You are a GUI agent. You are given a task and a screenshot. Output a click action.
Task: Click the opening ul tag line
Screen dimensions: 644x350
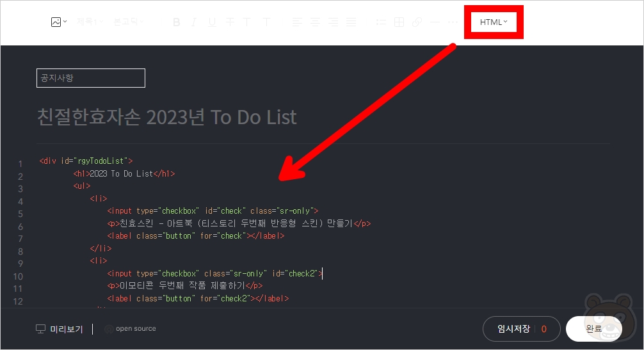tap(82, 186)
